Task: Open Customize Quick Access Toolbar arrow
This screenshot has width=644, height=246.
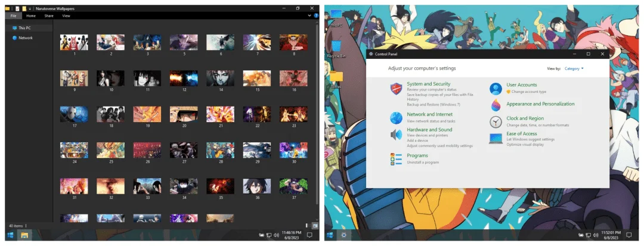Action: 30,8
